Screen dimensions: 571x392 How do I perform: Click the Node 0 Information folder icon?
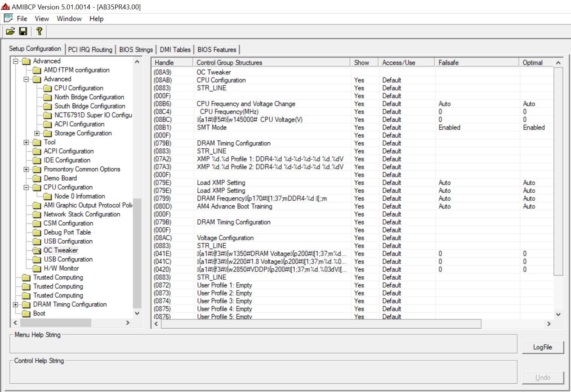pos(48,196)
